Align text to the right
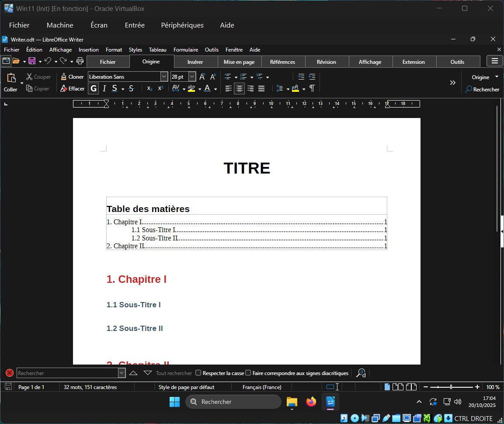Screen dimensions: 504x424 pyautogui.click(x=250, y=89)
